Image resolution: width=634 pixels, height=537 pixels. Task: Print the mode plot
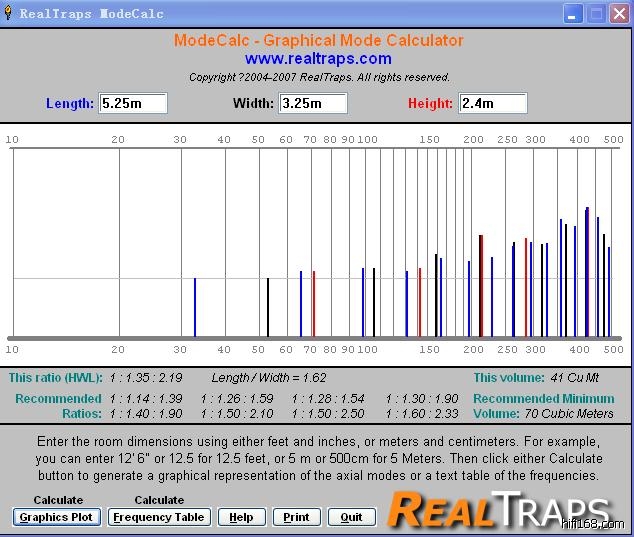pos(296,517)
